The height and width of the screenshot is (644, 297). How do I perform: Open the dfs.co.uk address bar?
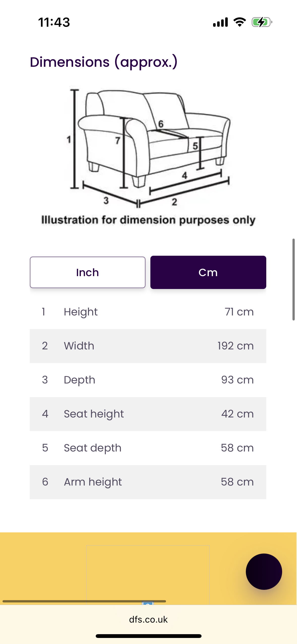(x=148, y=620)
